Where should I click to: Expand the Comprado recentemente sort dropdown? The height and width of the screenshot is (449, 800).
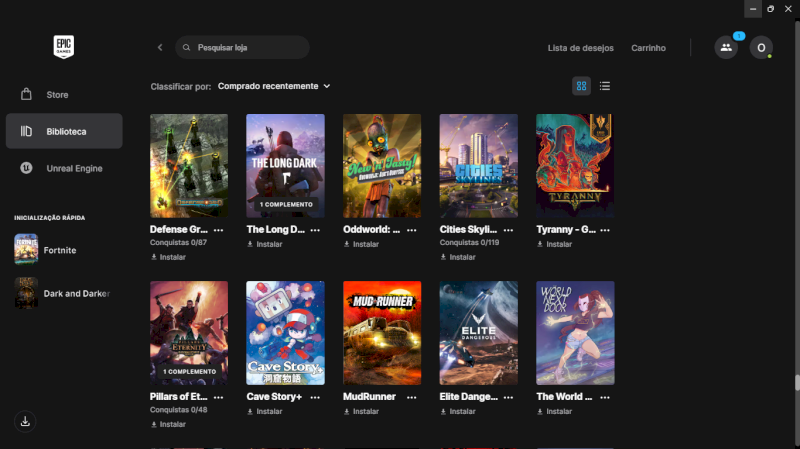(274, 86)
